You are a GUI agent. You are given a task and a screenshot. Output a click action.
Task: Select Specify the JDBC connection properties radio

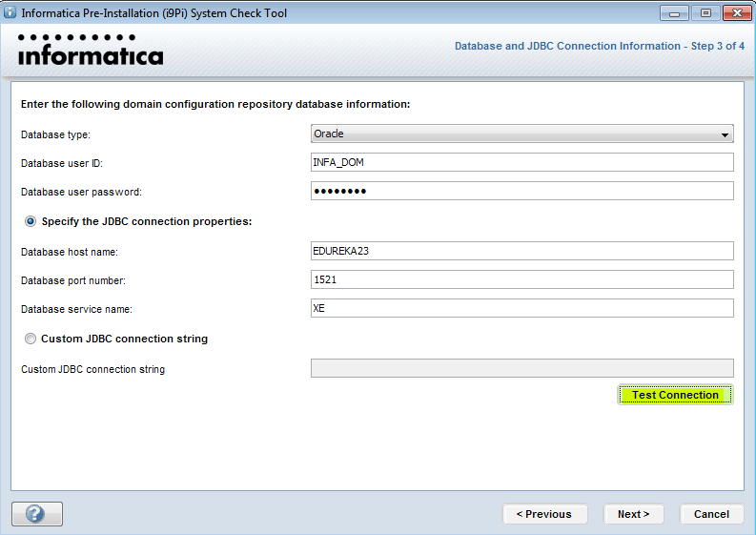click(31, 221)
